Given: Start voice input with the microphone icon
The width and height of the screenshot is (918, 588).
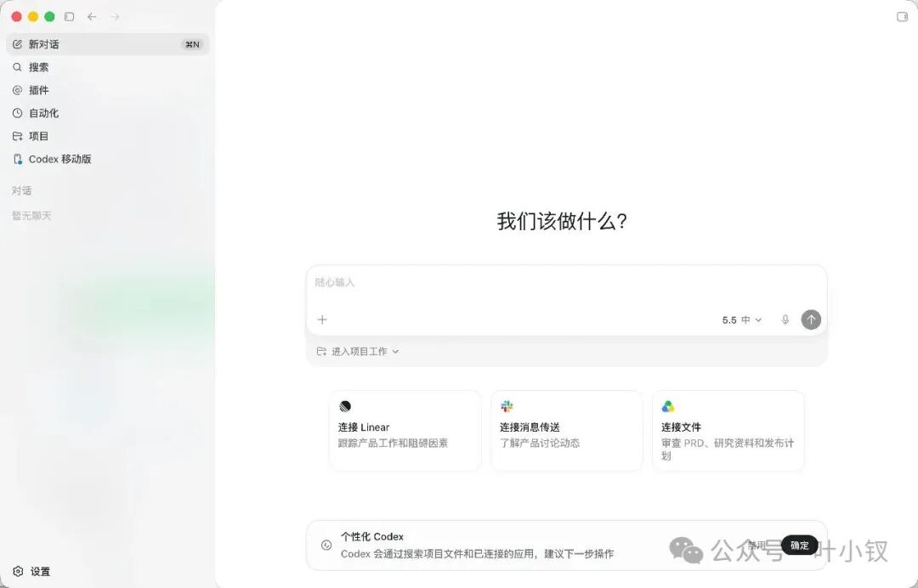Looking at the screenshot, I should tap(785, 319).
